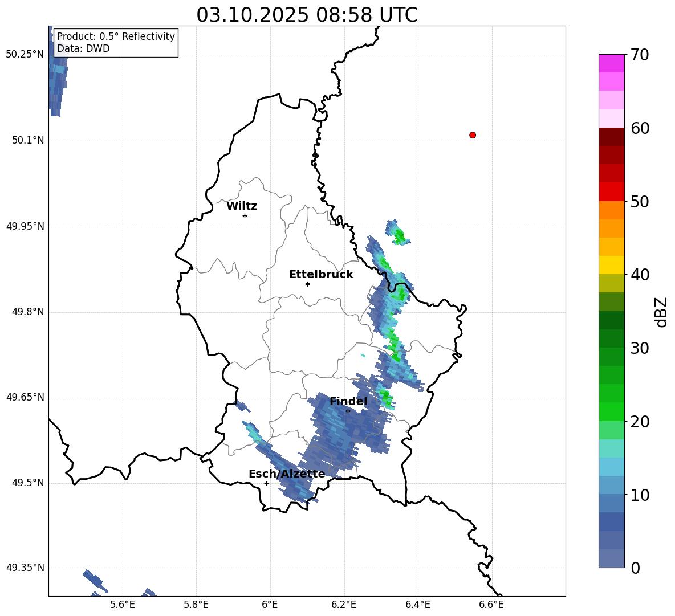
Task: Click the colorbar 40 tick label
Action: coord(640,275)
